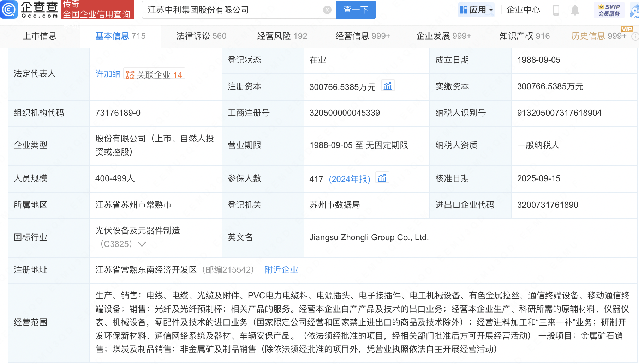Select business term 1988-09-05 至 无固定期限

click(359, 145)
